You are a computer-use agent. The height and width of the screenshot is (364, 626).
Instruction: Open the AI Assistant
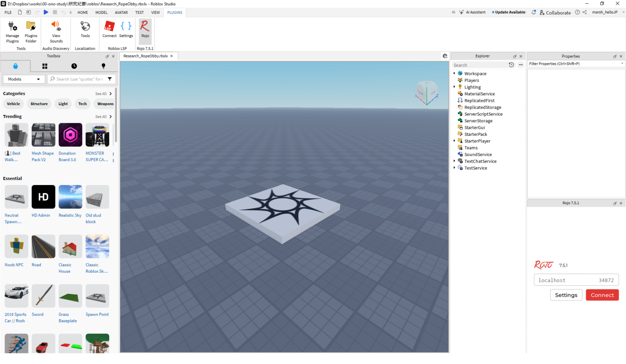(x=473, y=12)
